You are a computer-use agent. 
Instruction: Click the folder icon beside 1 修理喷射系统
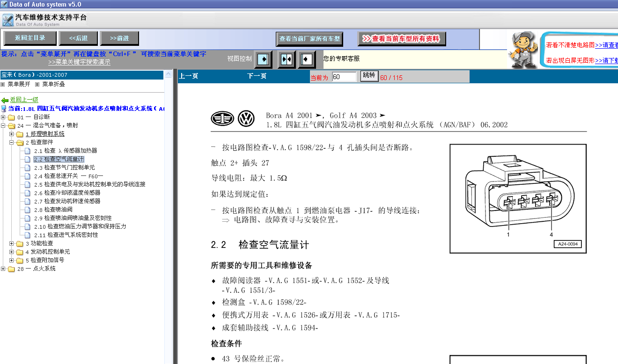tap(20, 134)
